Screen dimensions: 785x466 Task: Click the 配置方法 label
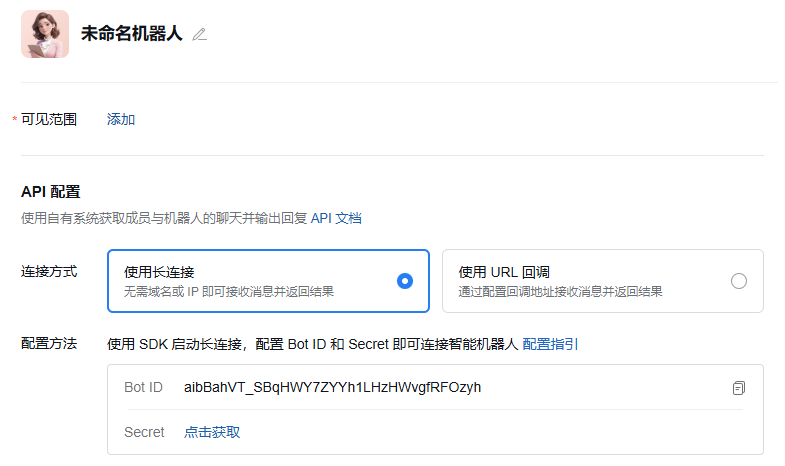49,344
